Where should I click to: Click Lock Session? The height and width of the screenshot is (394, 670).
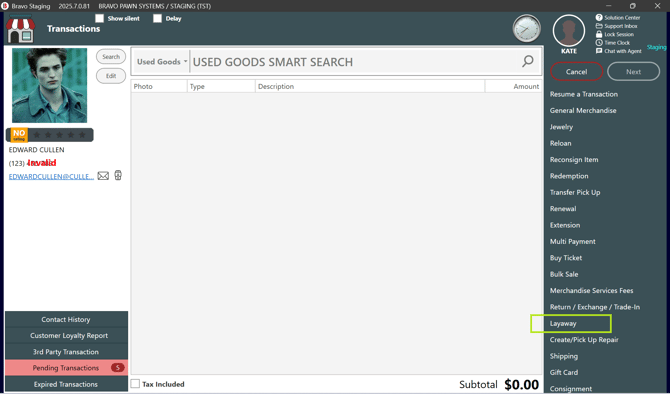pyautogui.click(x=615, y=34)
